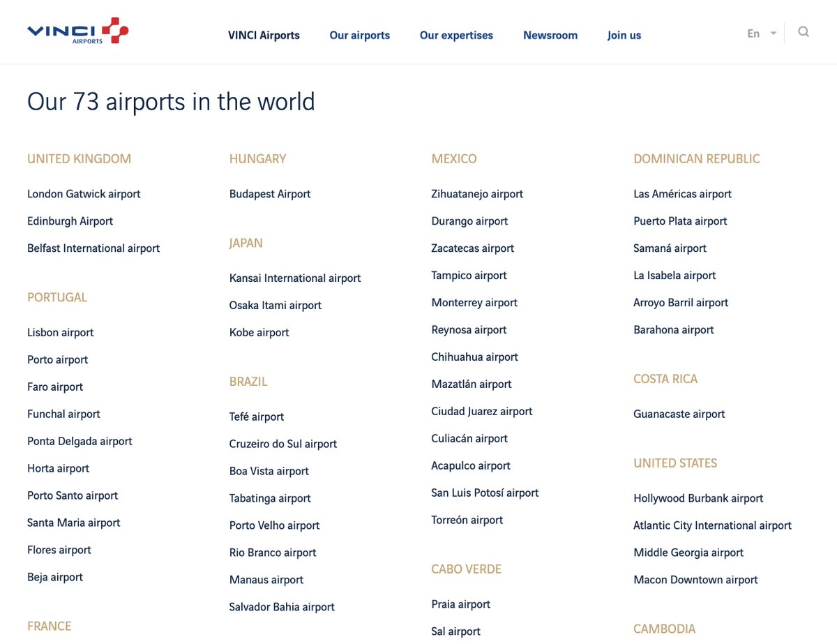This screenshot has width=837, height=644.
Task: Open Rio Branco airport link
Action: coord(273,553)
